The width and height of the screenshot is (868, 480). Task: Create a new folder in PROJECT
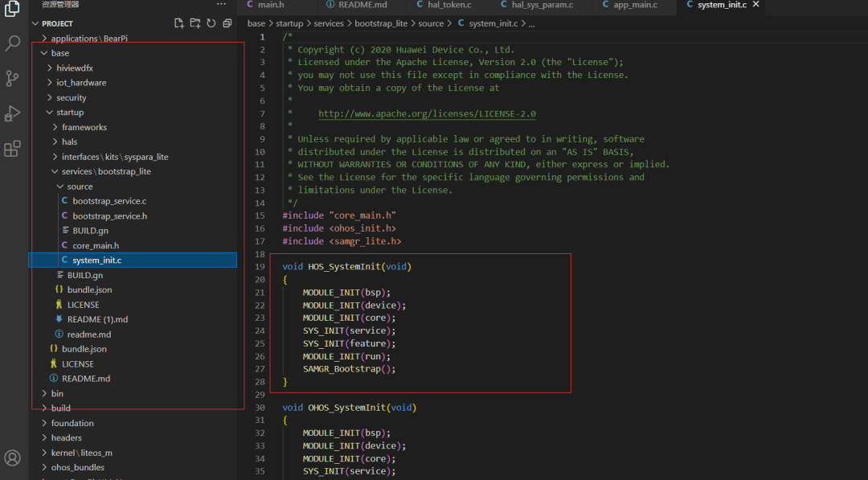194,23
